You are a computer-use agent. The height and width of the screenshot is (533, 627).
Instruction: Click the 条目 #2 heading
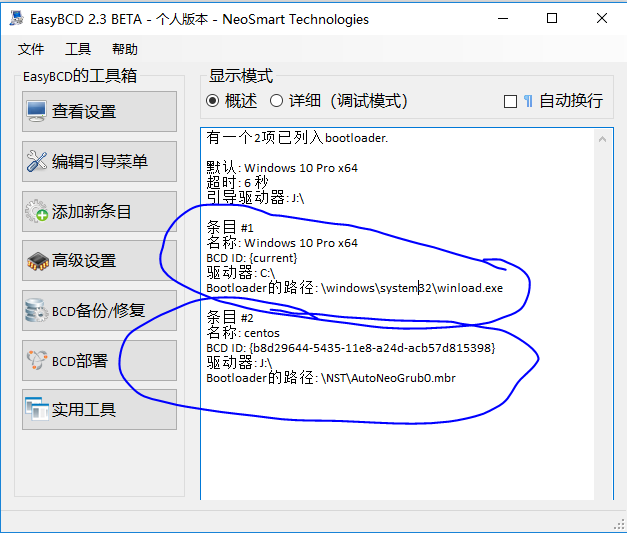point(230,318)
